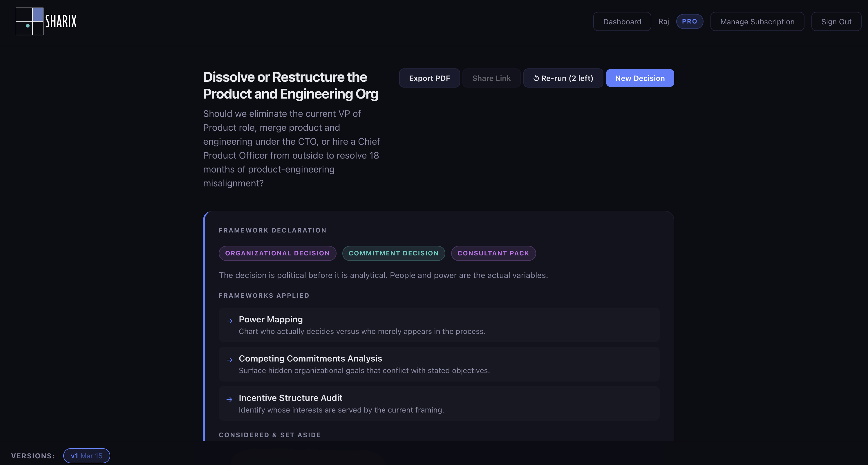The height and width of the screenshot is (465, 868).
Task: Click the re-run circular arrow icon
Action: click(536, 78)
